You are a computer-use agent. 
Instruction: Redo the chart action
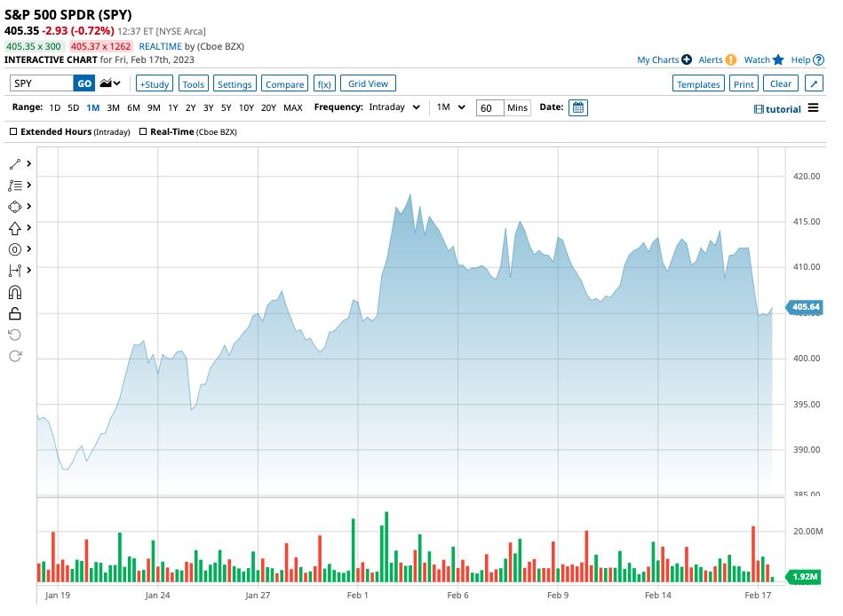pyautogui.click(x=15, y=356)
